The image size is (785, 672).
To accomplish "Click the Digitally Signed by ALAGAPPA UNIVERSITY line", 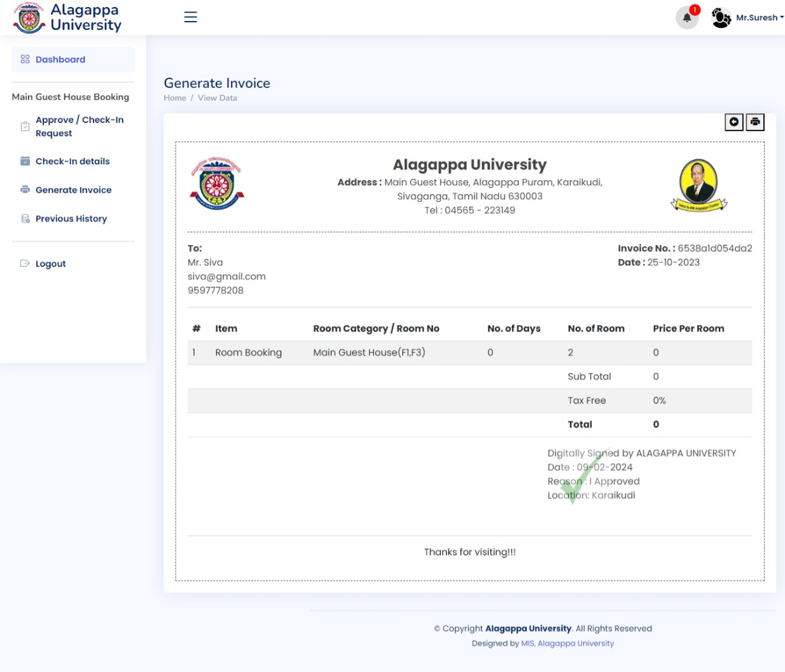I will [642, 454].
